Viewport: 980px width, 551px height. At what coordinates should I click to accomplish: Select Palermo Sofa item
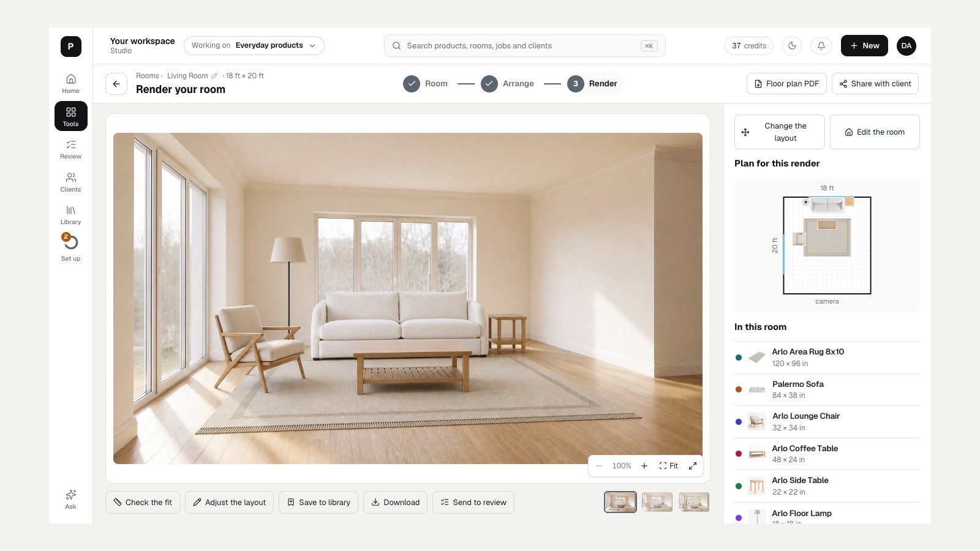(827, 390)
